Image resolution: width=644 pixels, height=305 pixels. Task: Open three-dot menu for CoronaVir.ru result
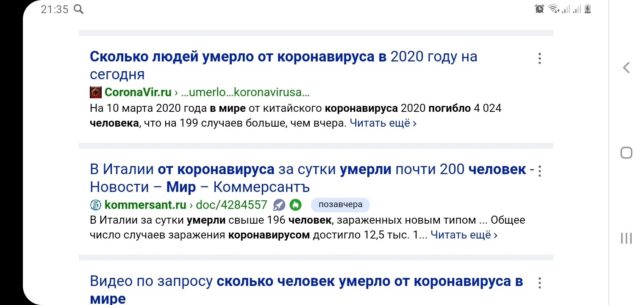pos(539,58)
